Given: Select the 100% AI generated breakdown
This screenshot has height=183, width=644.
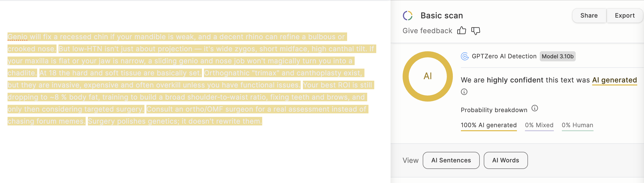Looking at the screenshot, I should click(x=489, y=125).
